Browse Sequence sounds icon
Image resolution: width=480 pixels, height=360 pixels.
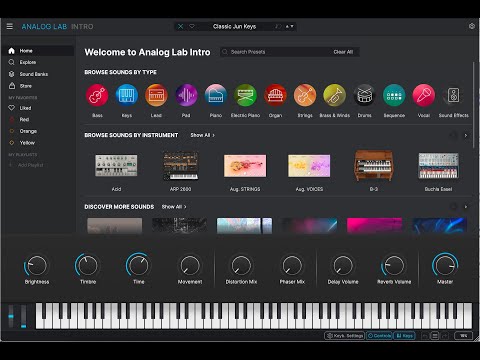point(394,95)
